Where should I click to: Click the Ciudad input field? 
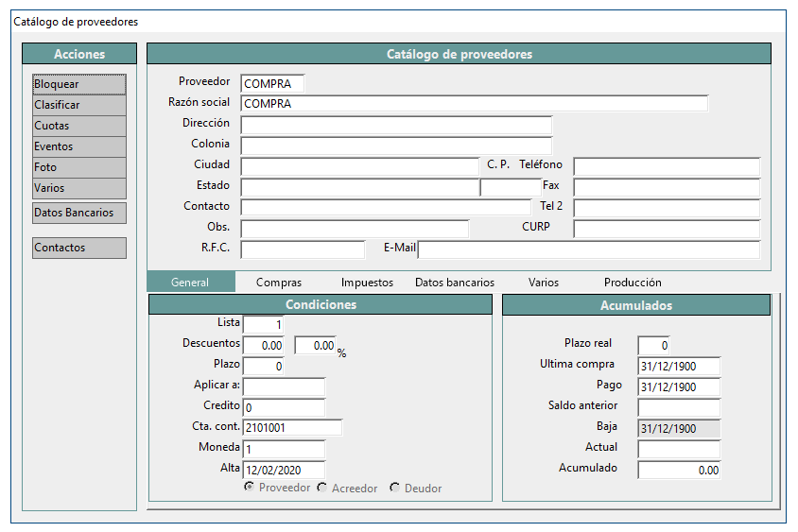(359, 167)
